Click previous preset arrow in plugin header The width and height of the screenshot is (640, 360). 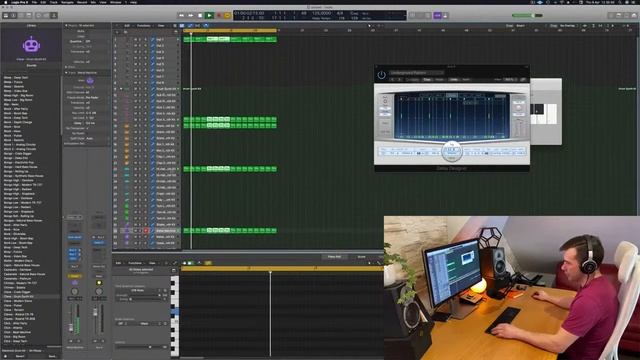point(392,80)
